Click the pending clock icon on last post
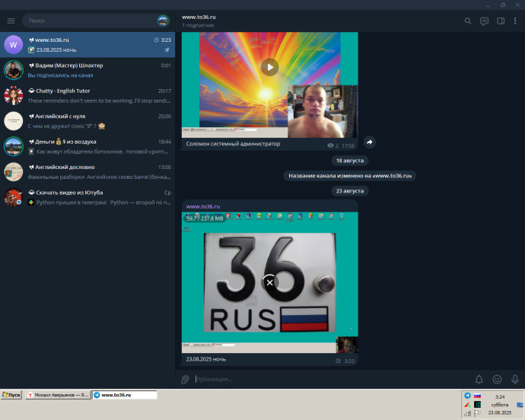The height and width of the screenshot is (420, 525). [x=338, y=361]
